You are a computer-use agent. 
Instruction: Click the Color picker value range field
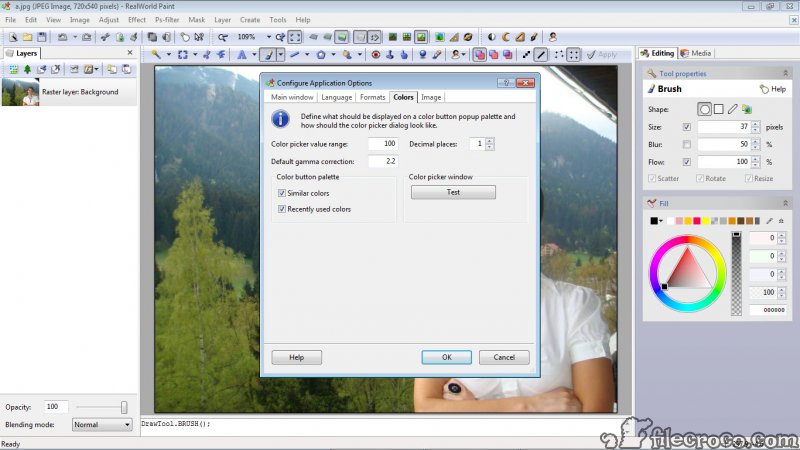click(383, 144)
